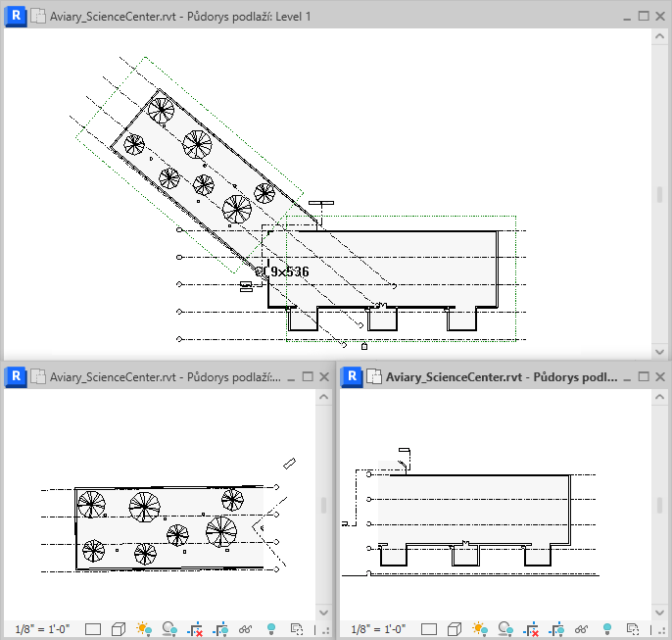Viewport: 672px width, 640px height.
Task: Open Detail Level menu in bottom-left view
Action: [93, 629]
